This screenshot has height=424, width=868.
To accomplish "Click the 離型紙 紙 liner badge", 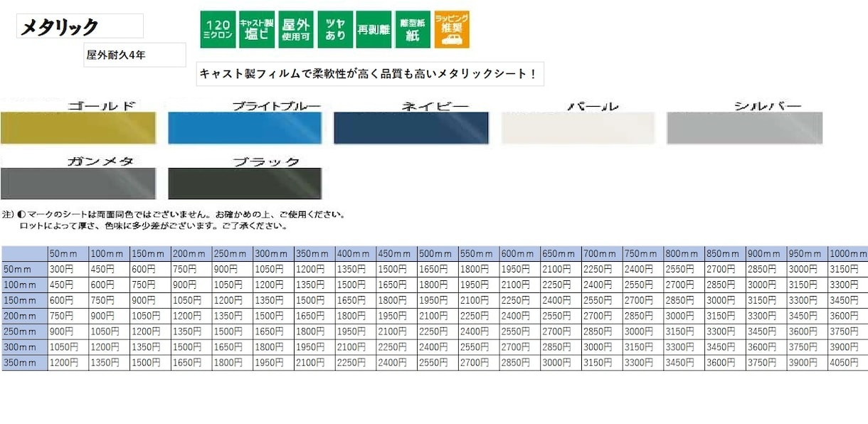I will [413, 29].
